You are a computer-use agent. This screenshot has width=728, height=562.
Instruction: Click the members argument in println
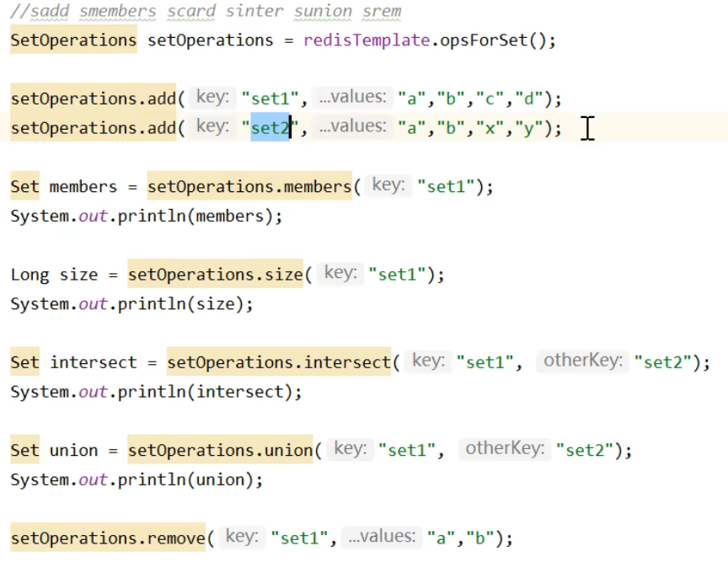[229, 216]
